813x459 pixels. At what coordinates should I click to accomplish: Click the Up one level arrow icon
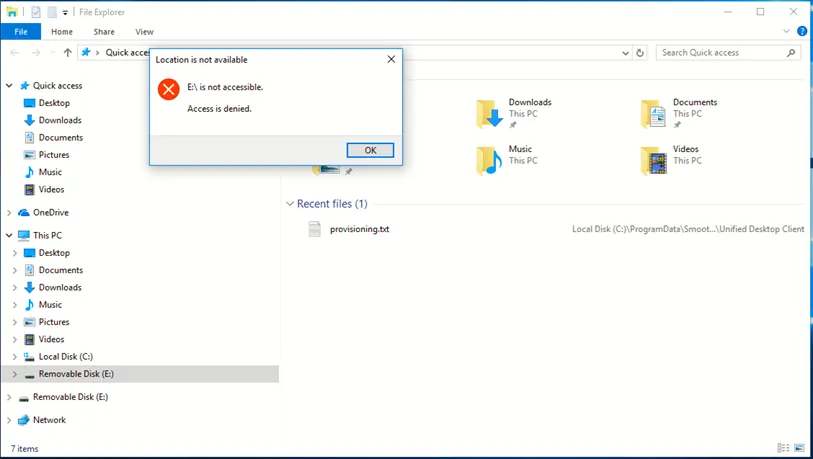point(67,52)
